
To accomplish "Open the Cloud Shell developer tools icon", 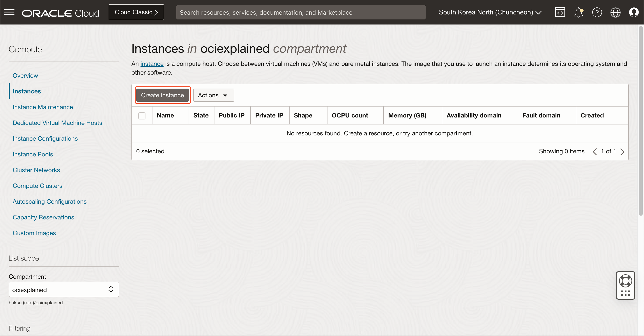I will [x=560, y=12].
